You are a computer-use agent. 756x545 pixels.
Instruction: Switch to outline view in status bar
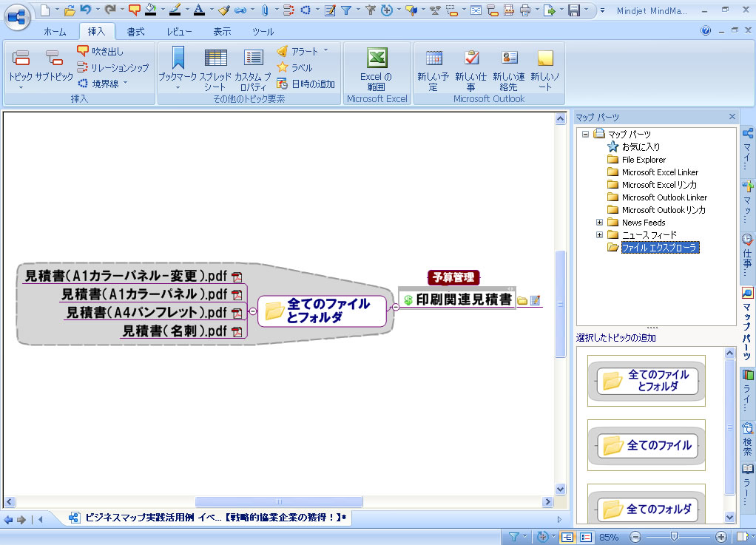(586, 537)
